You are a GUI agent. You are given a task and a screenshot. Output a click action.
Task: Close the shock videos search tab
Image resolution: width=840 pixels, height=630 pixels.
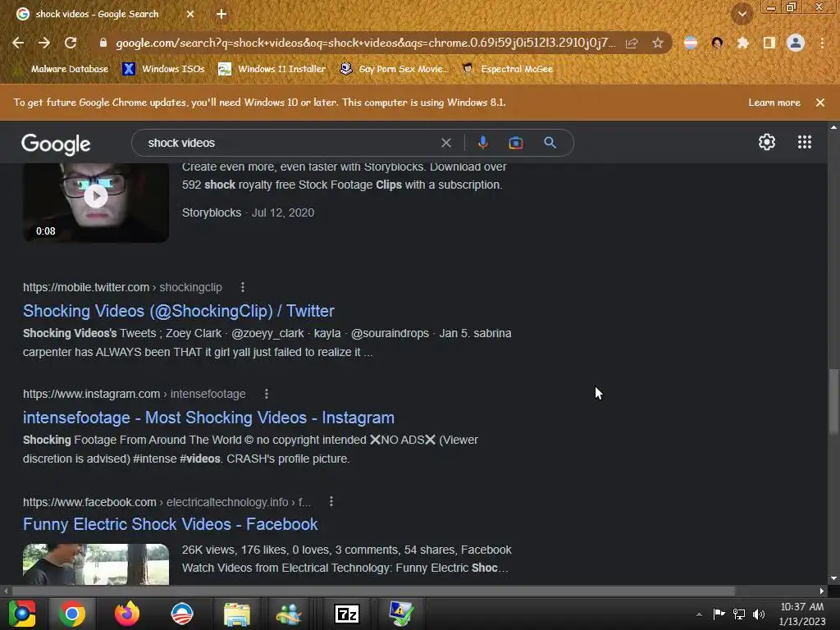[190, 14]
